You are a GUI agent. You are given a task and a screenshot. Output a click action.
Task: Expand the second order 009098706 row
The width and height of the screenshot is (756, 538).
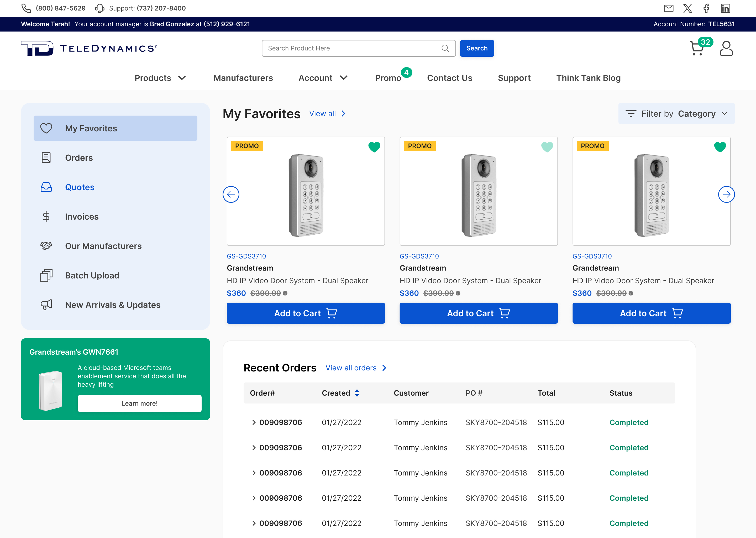click(x=254, y=448)
